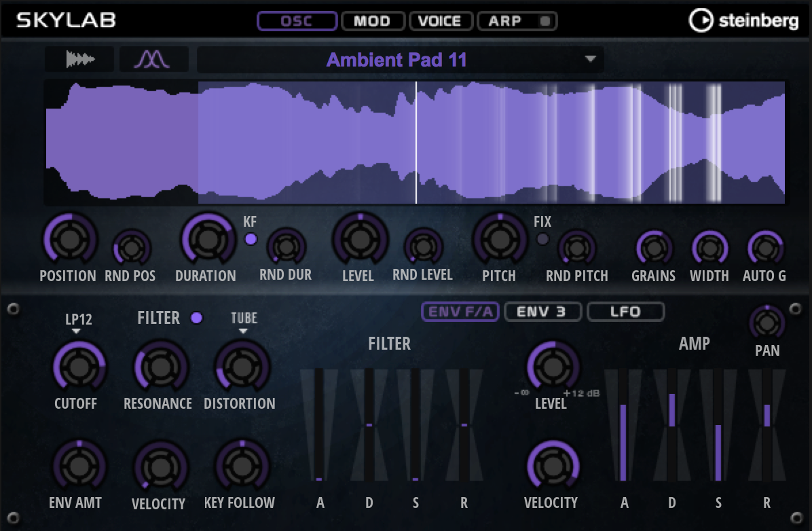Switch to the MOD page tab

click(372, 21)
